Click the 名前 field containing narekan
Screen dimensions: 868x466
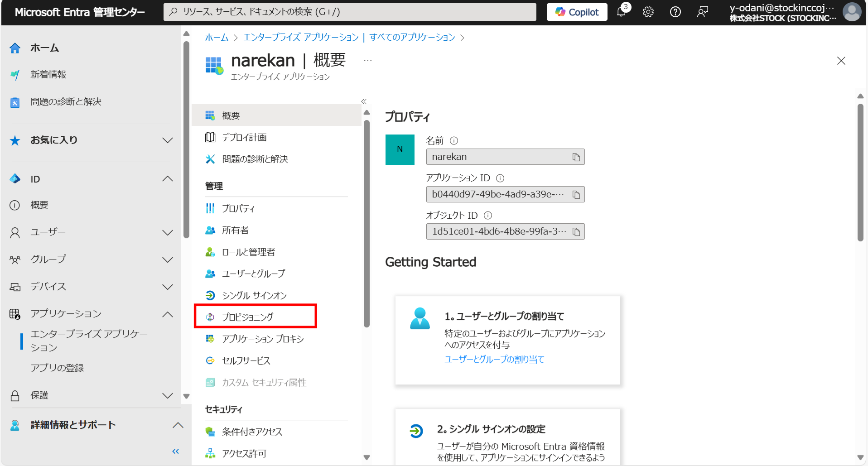pyautogui.click(x=505, y=157)
